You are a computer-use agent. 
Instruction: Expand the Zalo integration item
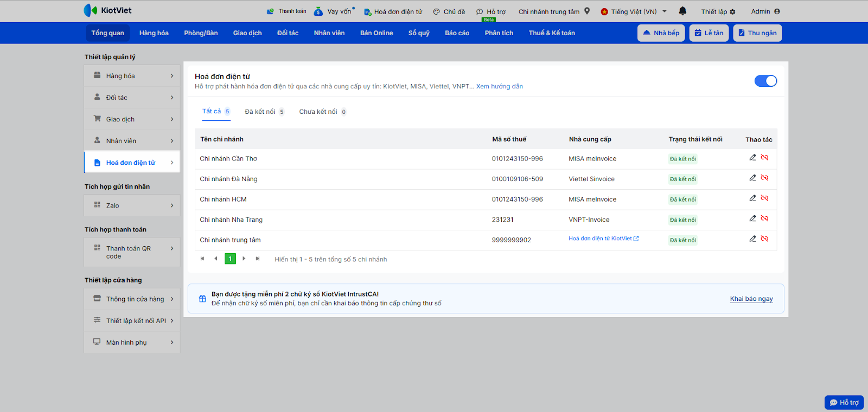click(x=132, y=205)
